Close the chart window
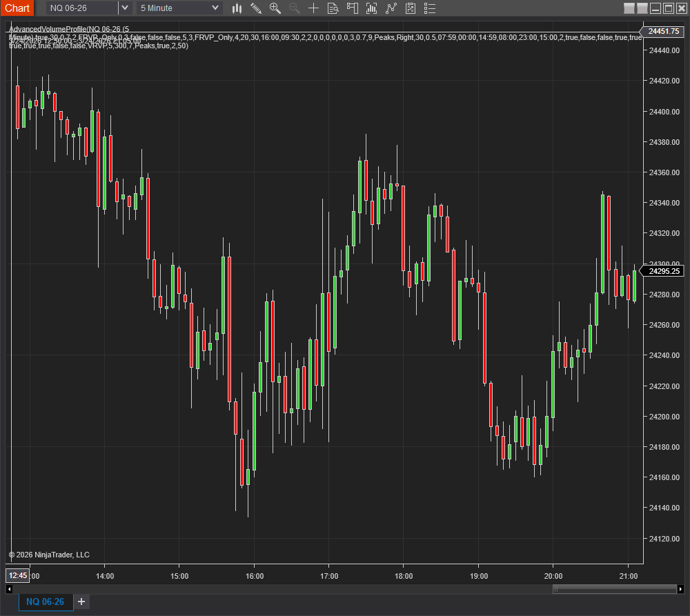The image size is (690, 616). (681, 8)
